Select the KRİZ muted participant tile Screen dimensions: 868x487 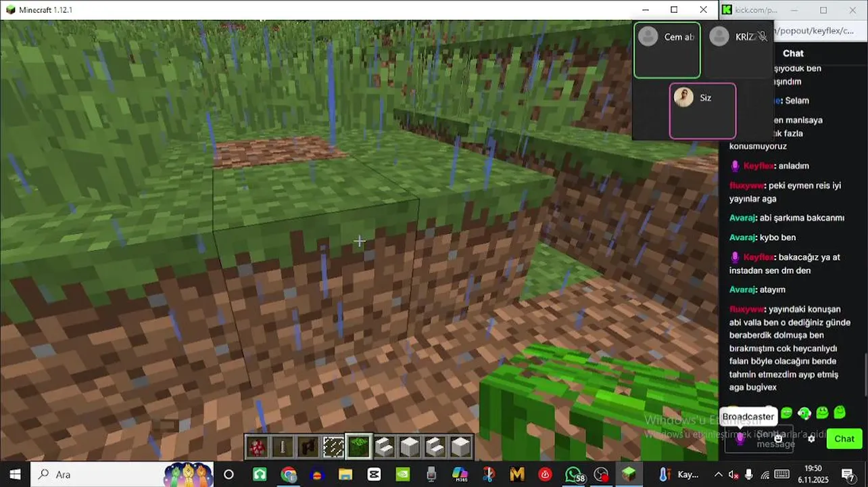(x=738, y=50)
